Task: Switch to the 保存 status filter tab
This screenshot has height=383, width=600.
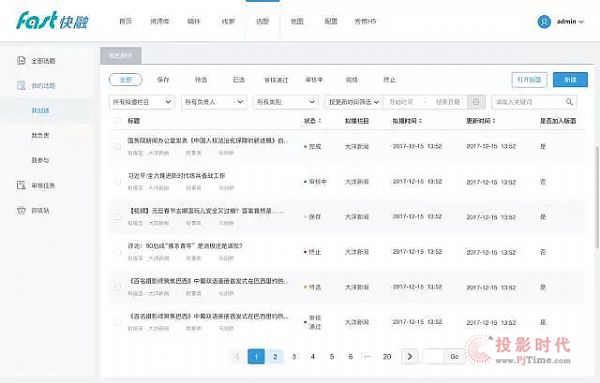Action: point(163,80)
